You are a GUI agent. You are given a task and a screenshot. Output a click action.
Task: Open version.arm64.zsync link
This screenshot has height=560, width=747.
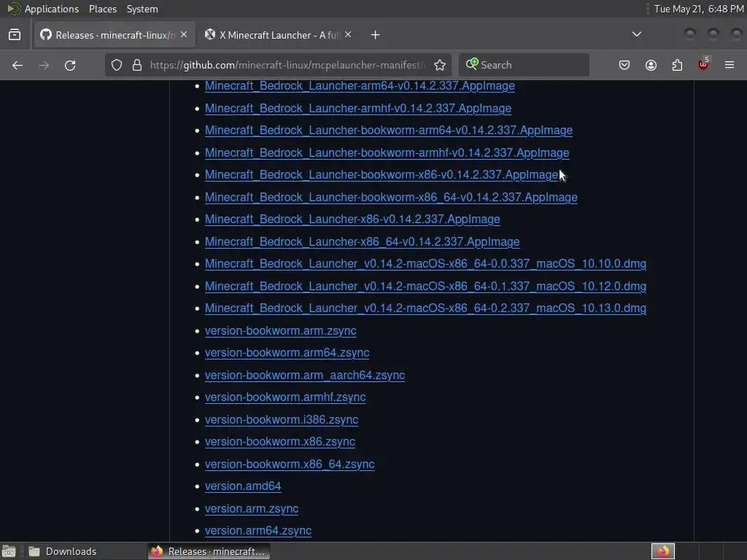(258, 531)
